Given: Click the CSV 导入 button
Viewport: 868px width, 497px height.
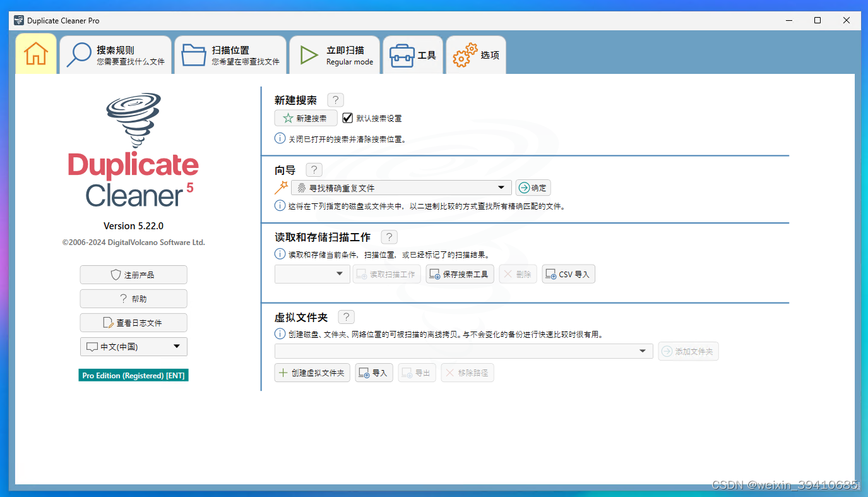Looking at the screenshot, I should coord(568,274).
